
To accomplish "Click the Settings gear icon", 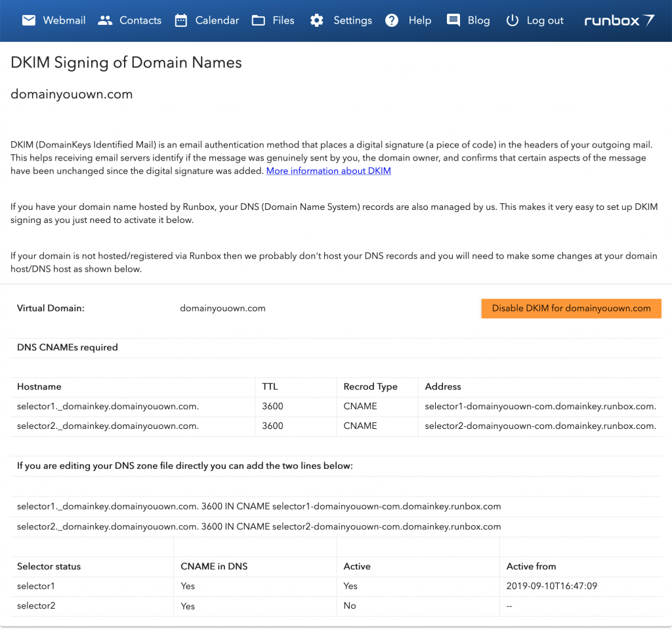I will point(317,20).
